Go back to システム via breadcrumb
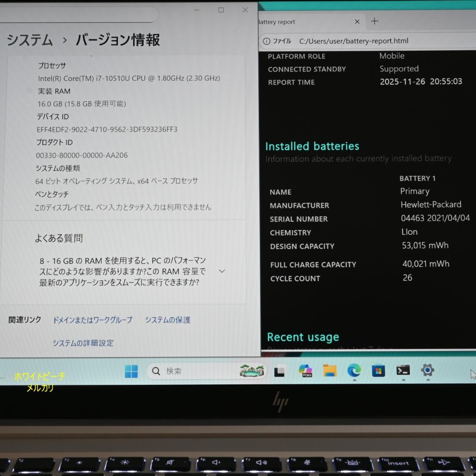This screenshot has height=476, width=476. [29, 40]
